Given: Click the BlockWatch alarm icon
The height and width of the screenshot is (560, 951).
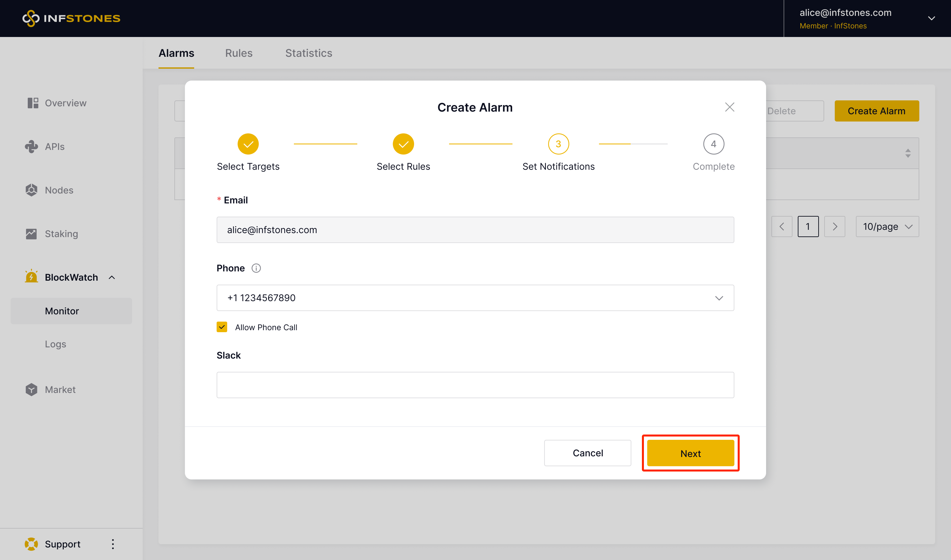Looking at the screenshot, I should pyautogui.click(x=31, y=277).
